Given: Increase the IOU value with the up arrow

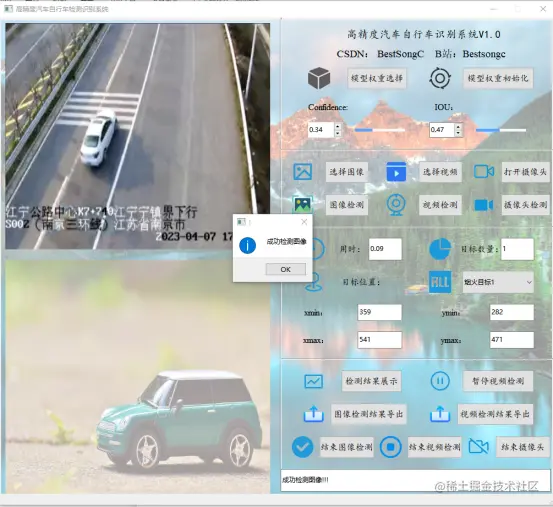Looking at the screenshot, I should [458, 126].
